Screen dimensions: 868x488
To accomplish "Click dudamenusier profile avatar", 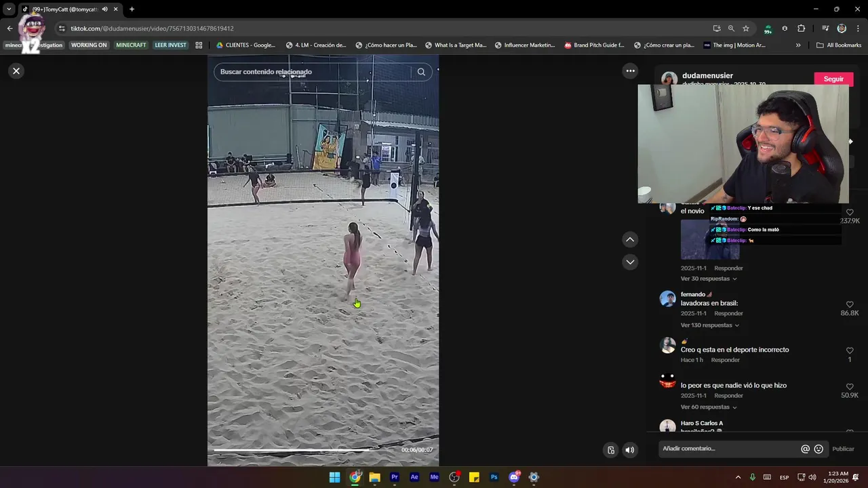I will click(669, 79).
